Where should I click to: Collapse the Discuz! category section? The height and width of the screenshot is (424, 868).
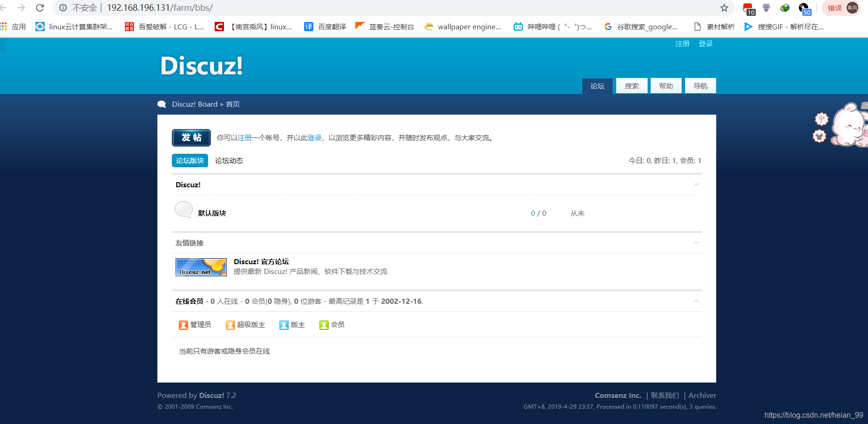click(x=697, y=185)
